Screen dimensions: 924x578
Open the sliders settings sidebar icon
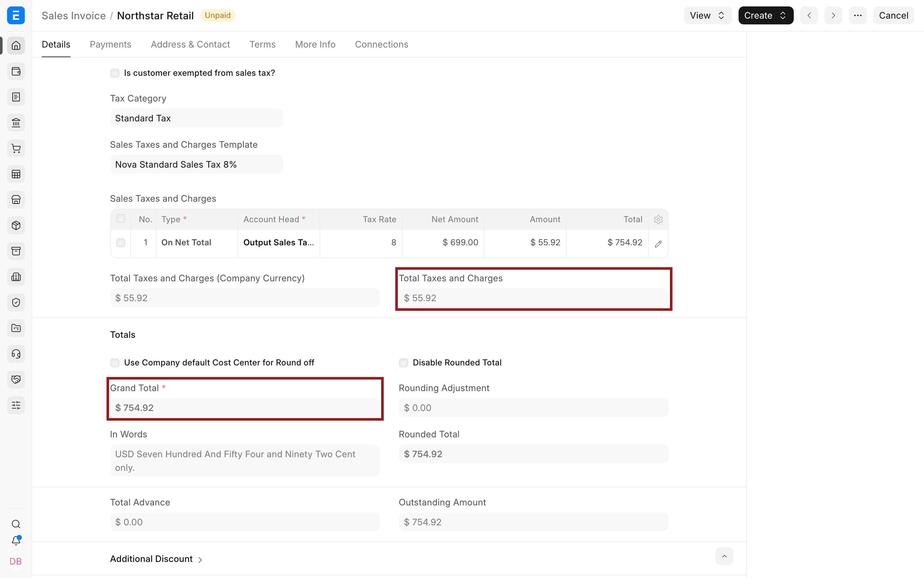[x=16, y=405]
